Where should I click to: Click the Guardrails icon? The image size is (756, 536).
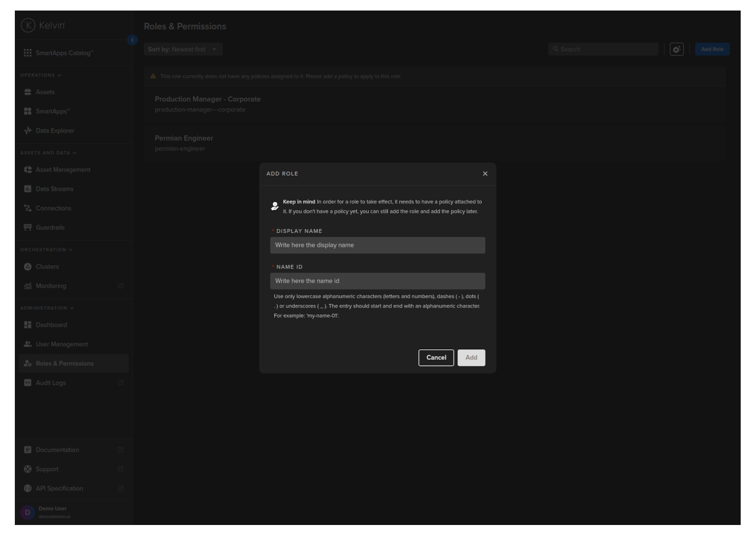click(28, 227)
